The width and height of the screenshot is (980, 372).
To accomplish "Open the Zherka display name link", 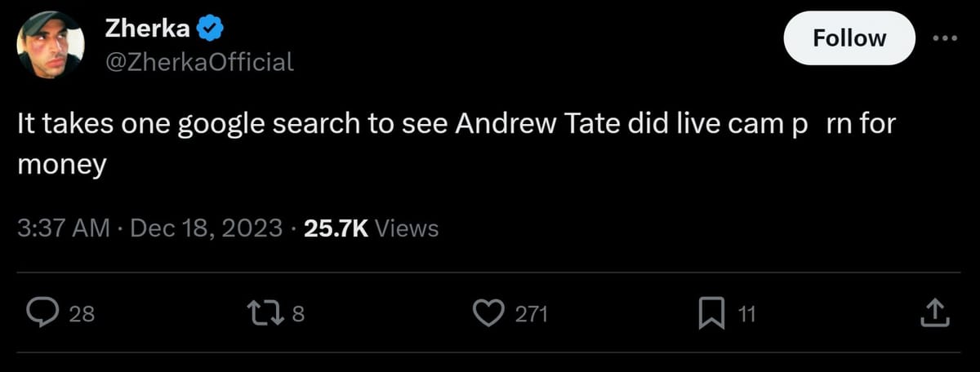I will pyautogui.click(x=148, y=29).
